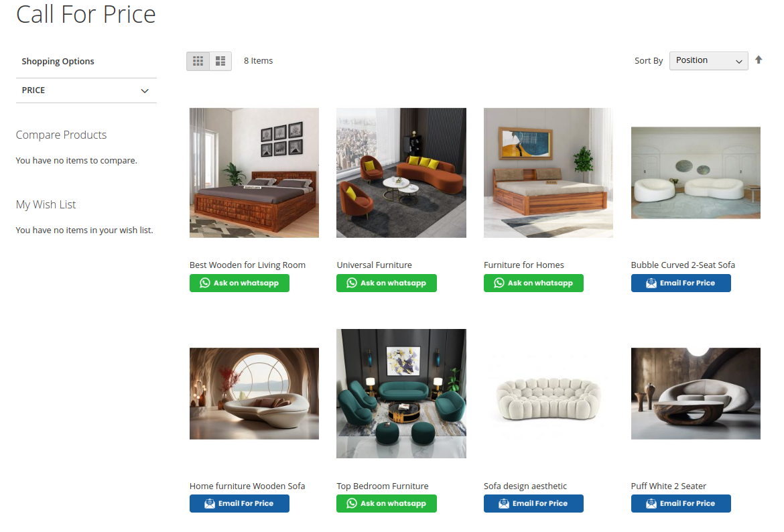Image resolution: width=784 pixels, height=532 pixels.
Task: Set sort direction with the arrow icon
Action: [x=759, y=60]
